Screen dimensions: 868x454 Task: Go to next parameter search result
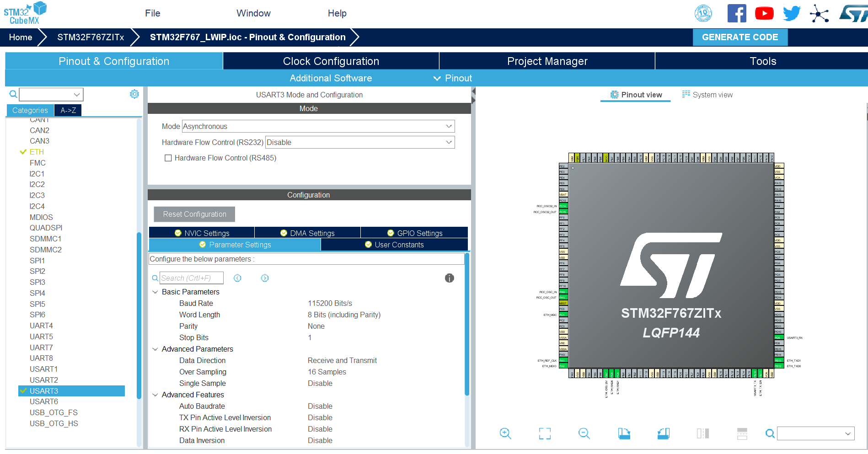(x=265, y=278)
